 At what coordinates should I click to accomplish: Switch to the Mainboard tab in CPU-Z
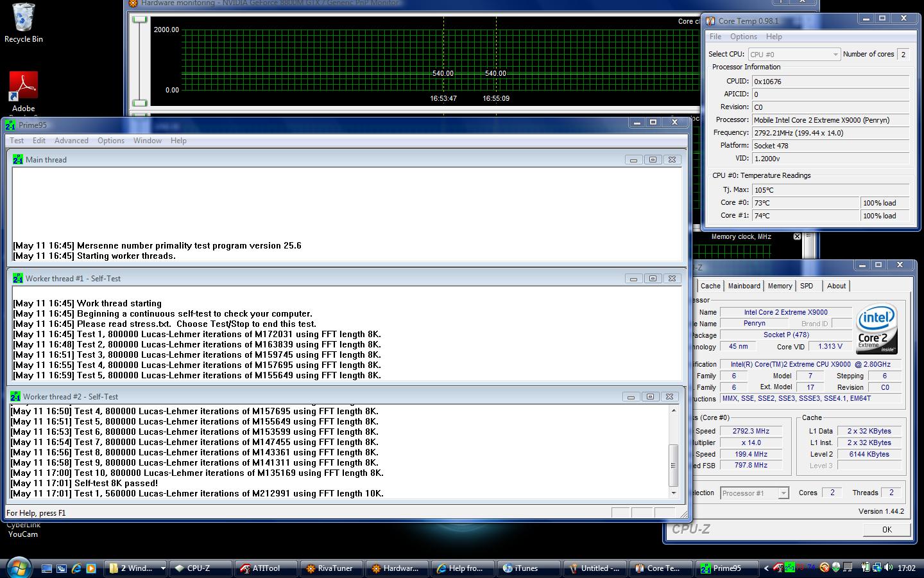(x=744, y=286)
